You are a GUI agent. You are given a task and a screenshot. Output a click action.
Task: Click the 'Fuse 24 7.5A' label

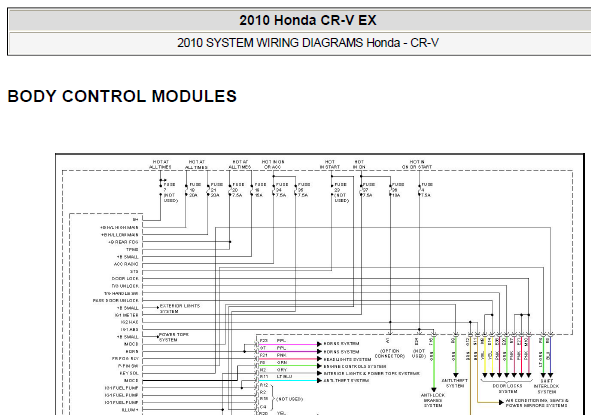282,190
